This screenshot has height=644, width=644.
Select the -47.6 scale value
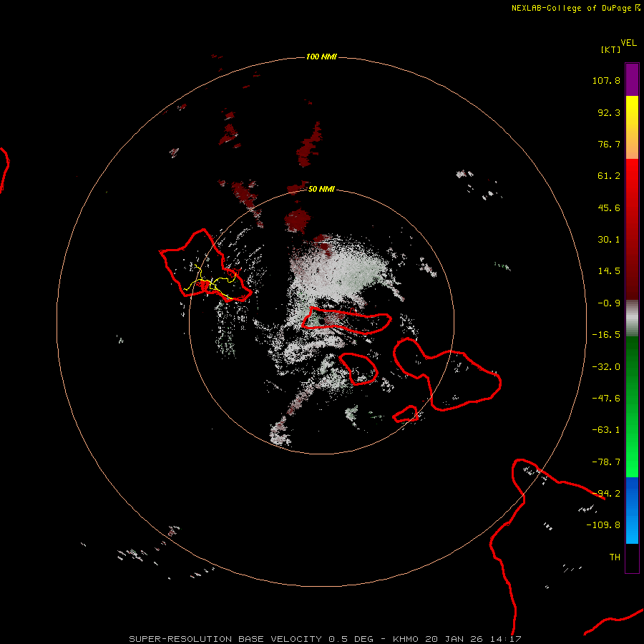coord(606,399)
